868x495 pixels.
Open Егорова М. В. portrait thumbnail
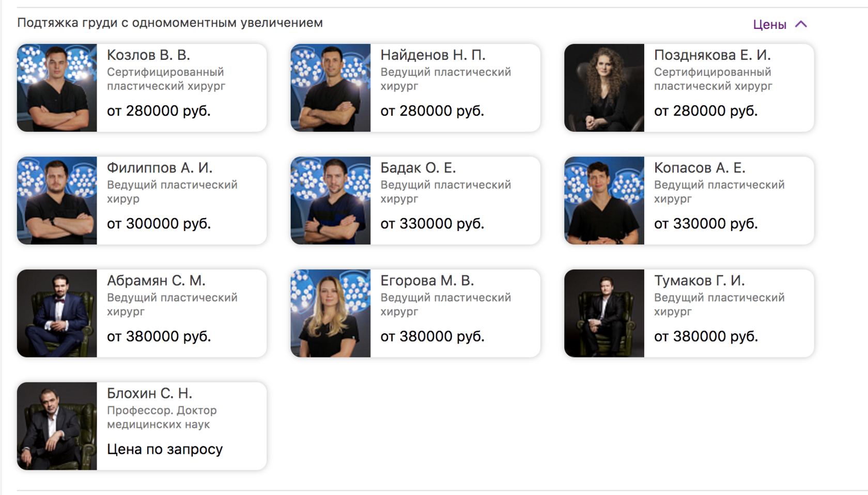pos(331,313)
